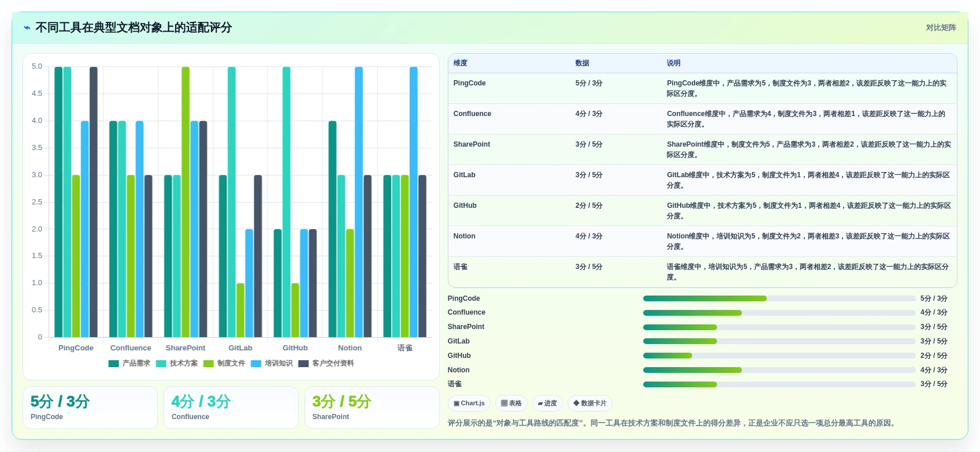
Task: Click the Notion progress bar
Action: (779, 370)
